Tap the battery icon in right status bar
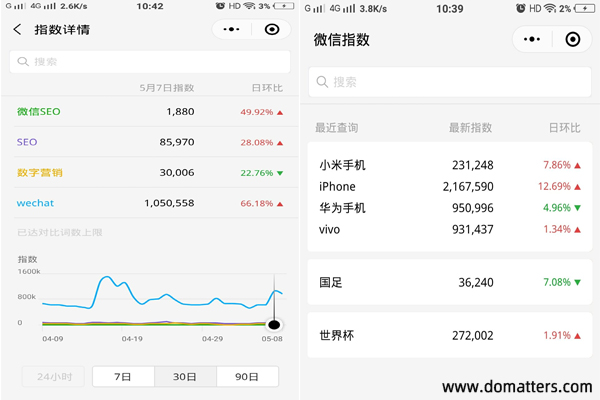The height and width of the screenshot is (400, 600). pos(585,8)
